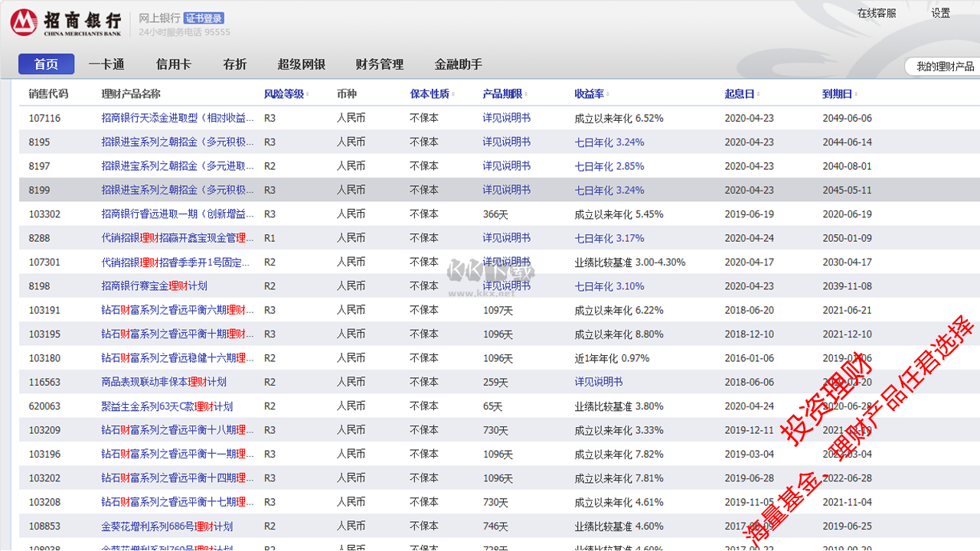Click 在线客服 link at top
980x551 pixels.
tap(876, 13)
